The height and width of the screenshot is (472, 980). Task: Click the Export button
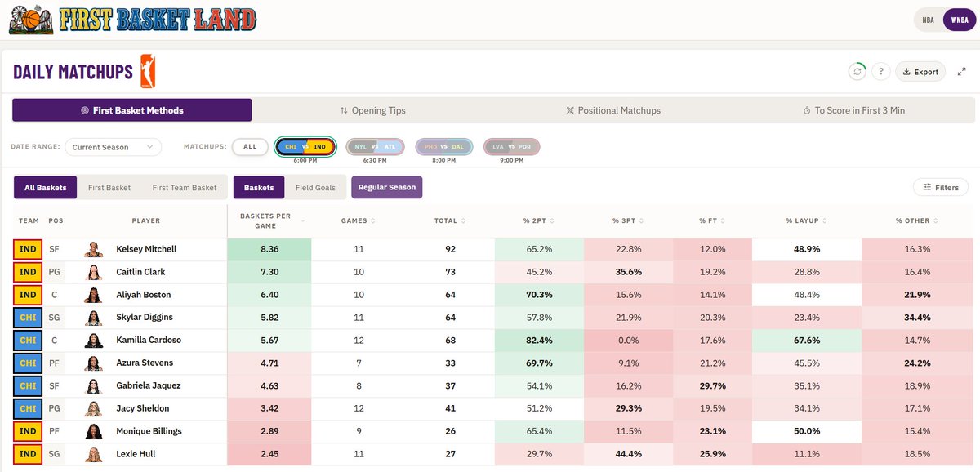click(920, 72)
